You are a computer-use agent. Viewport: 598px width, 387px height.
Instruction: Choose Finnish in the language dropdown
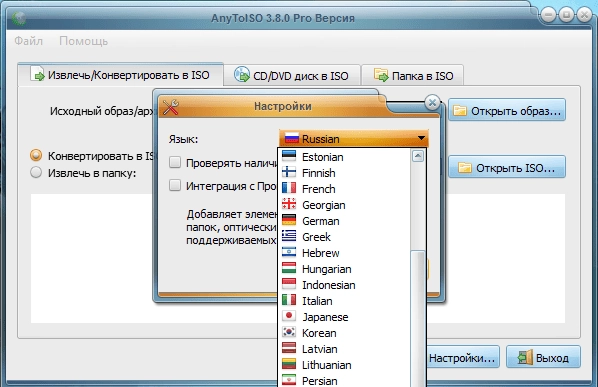click(x=345, y=173)
